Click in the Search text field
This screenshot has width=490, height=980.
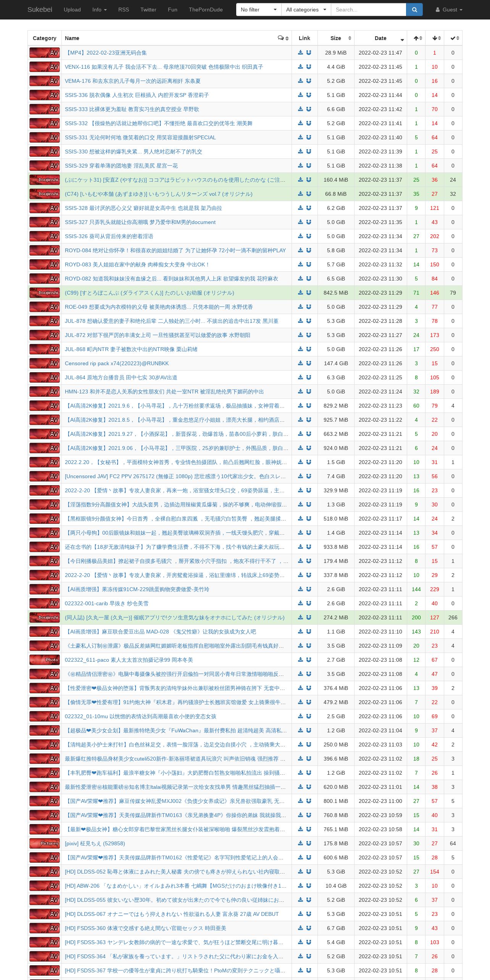368,10
